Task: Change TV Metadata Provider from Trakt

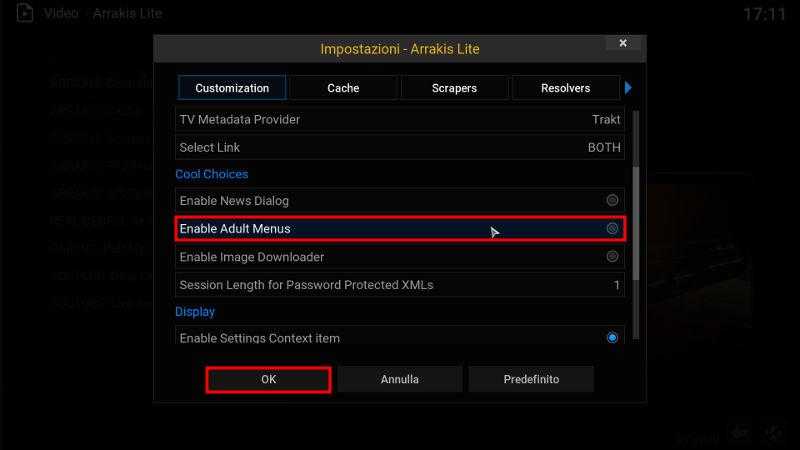Action: click(x=399, y=119)
